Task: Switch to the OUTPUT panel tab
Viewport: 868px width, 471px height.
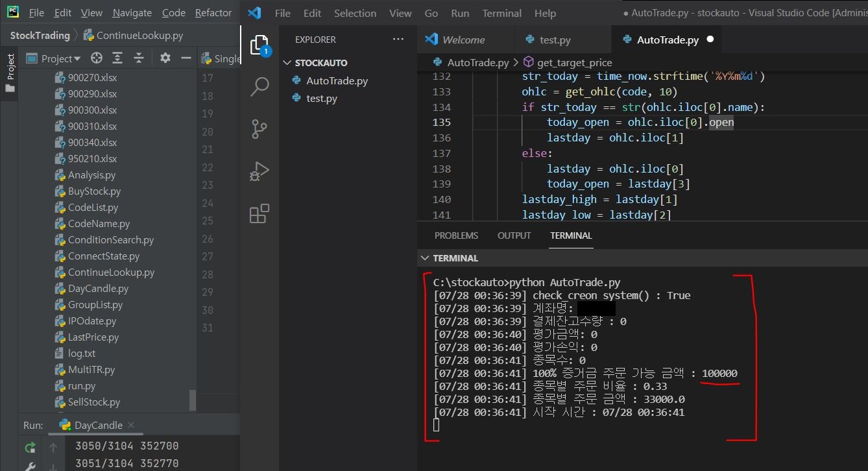Action: coord(514,235)
